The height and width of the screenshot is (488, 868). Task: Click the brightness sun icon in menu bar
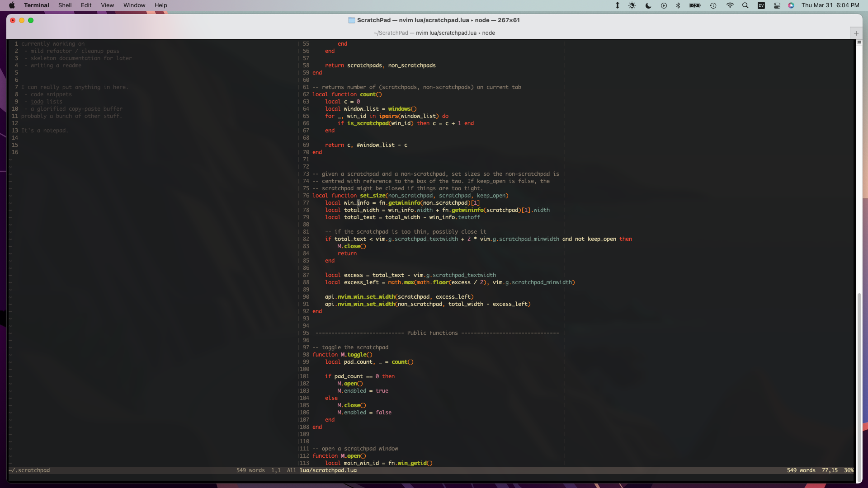(632, 5)
